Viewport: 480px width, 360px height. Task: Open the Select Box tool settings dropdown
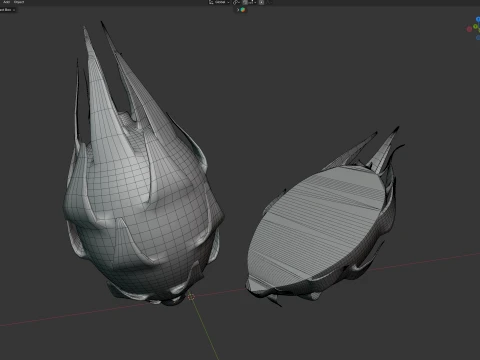7,10
